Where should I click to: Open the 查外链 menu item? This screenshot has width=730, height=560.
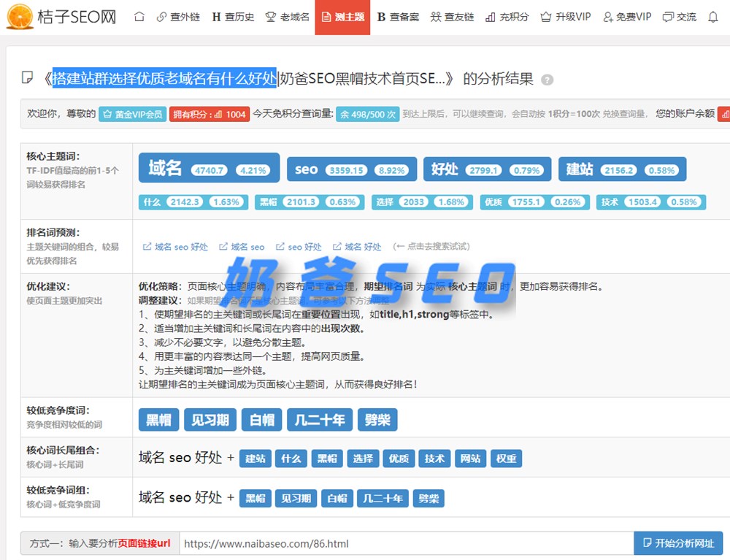pyautogui.click(x=178, y=18)
